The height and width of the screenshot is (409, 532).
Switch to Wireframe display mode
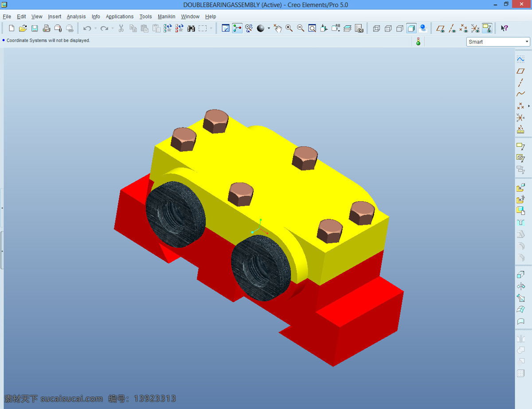tap(377, 28)
